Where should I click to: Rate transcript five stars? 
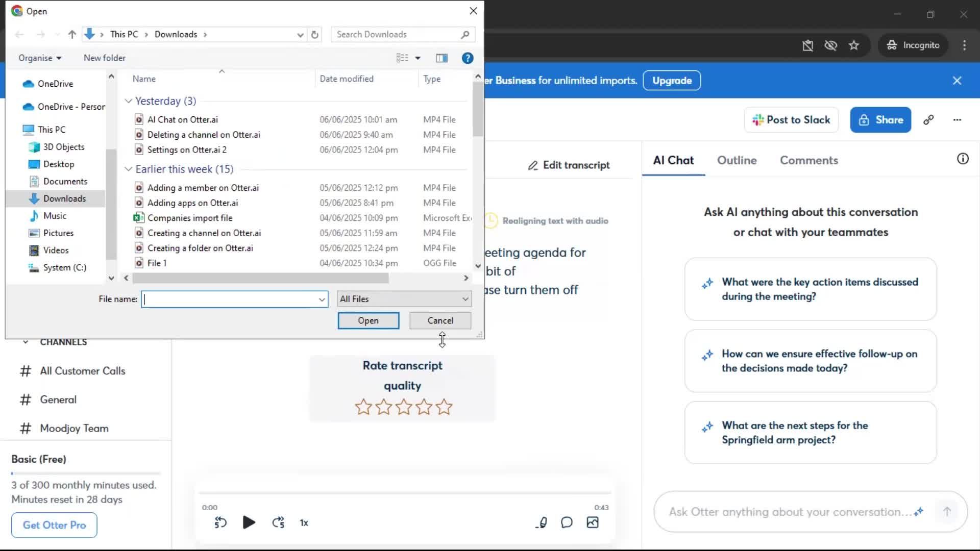click(444, 407)
